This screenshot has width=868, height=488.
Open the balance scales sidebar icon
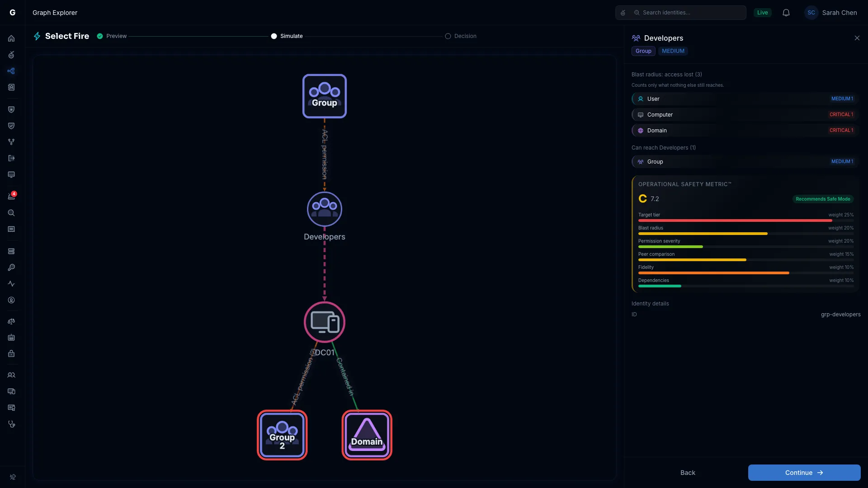click(x=11, y=321)
